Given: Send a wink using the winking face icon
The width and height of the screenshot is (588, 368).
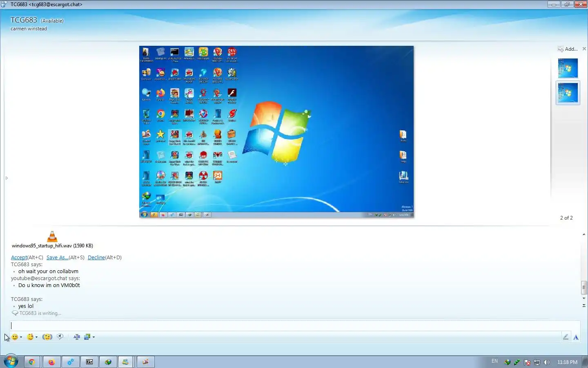Looking at the screenshot, I should 30,337.
